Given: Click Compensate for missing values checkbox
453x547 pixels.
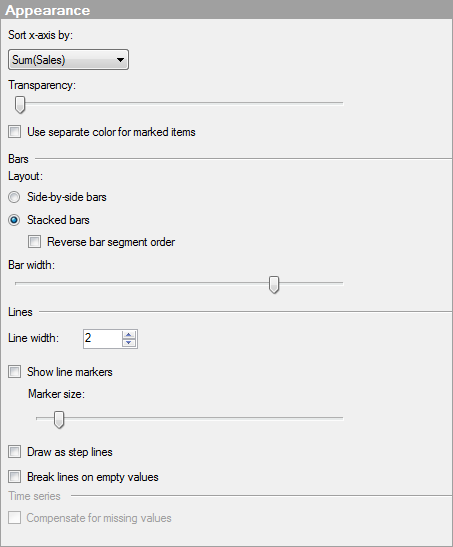Looking at the screenshot, I should click(x=14, y=518).
